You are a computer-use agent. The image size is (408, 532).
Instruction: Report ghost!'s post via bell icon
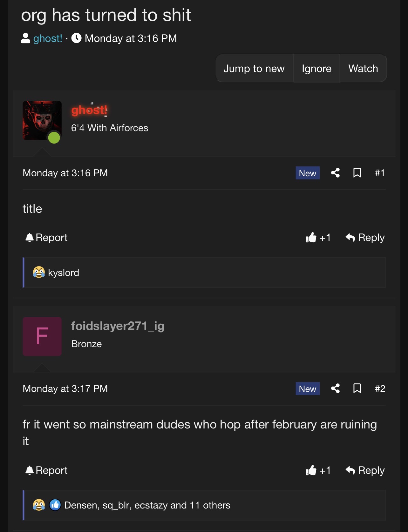(x=46, y=238)
